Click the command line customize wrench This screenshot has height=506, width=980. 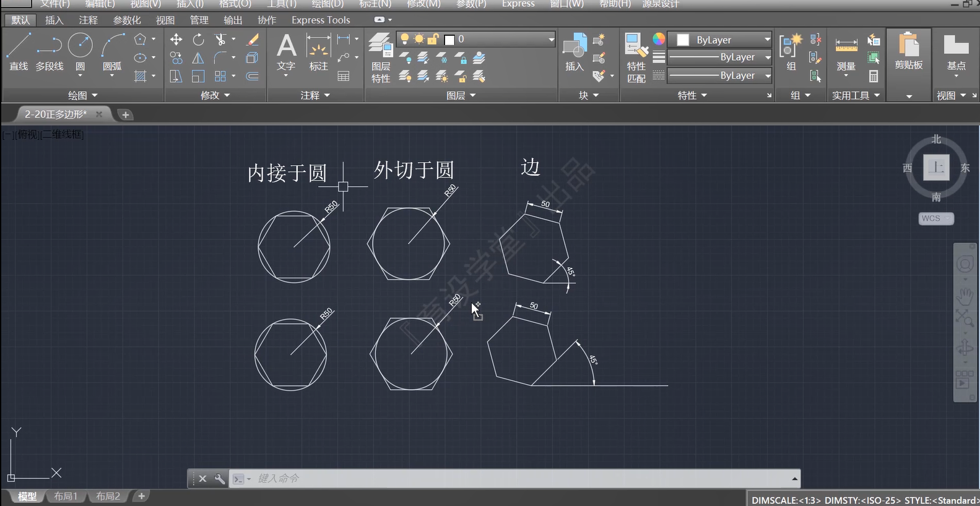[219, 478]
